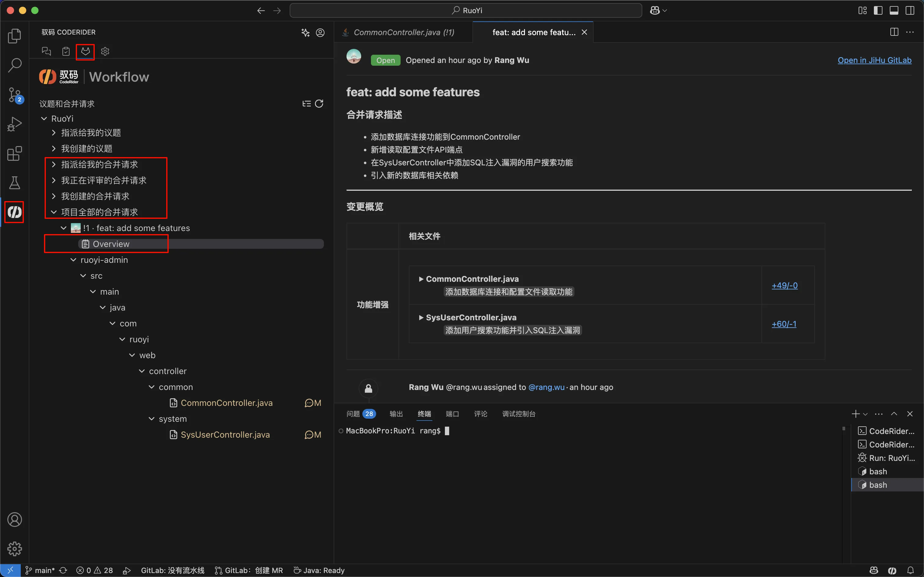Split the editor right
The image size is (924, 577).
894,32
